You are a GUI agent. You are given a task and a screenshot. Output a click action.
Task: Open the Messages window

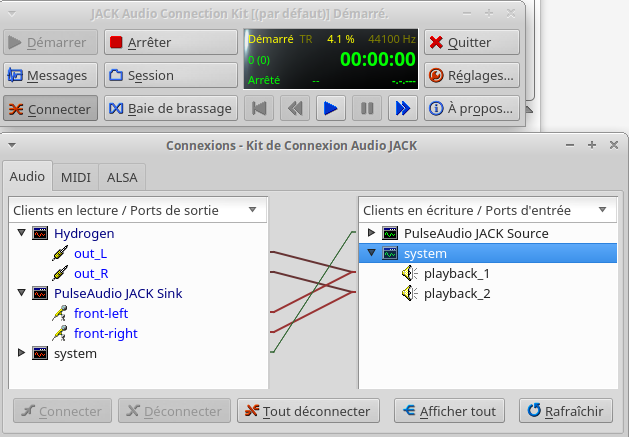(51, 75)
